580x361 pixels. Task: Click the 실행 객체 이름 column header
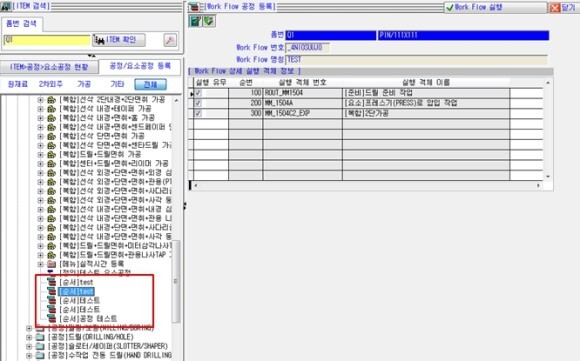[426, 82]
